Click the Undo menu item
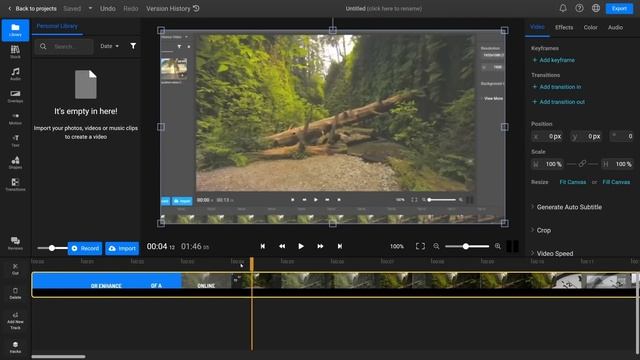Screen dimensions: 640x360 [x=108, y=8]
